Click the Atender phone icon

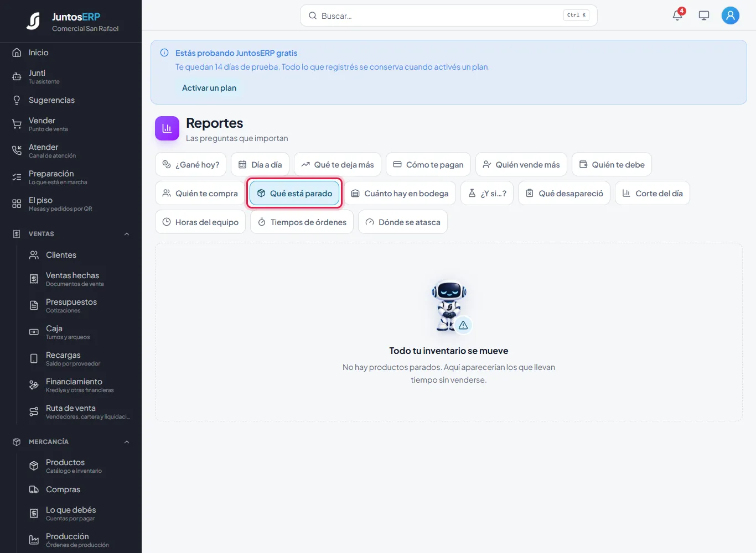click(x=17, y=151)
